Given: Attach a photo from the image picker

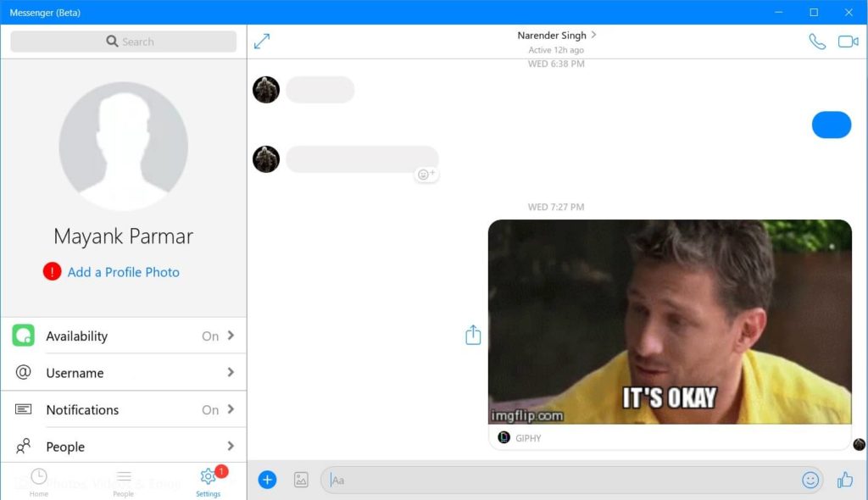Looking at the screenshot, I should click(301, 479).
